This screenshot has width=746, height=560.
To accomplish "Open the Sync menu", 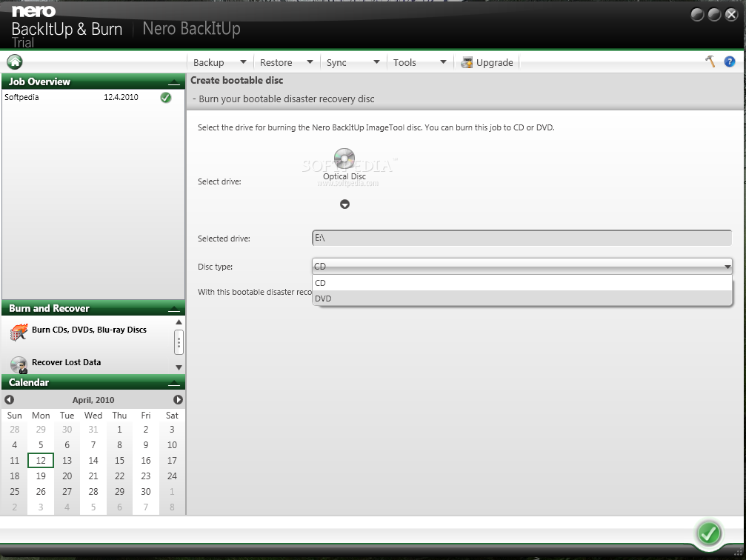I will (336, 62).
